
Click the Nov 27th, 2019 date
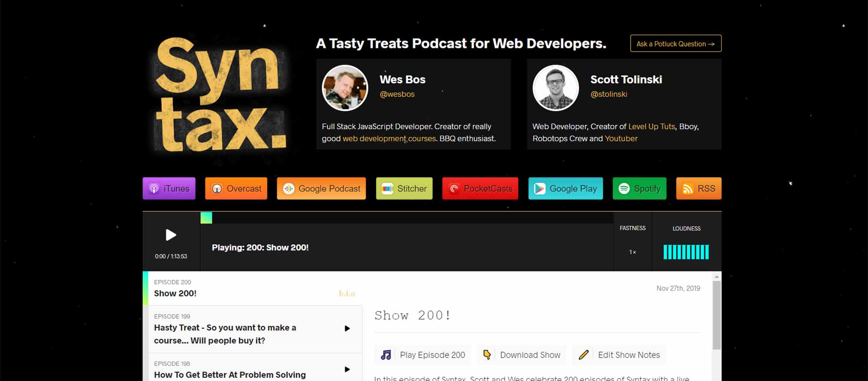(x=678, y=288)
